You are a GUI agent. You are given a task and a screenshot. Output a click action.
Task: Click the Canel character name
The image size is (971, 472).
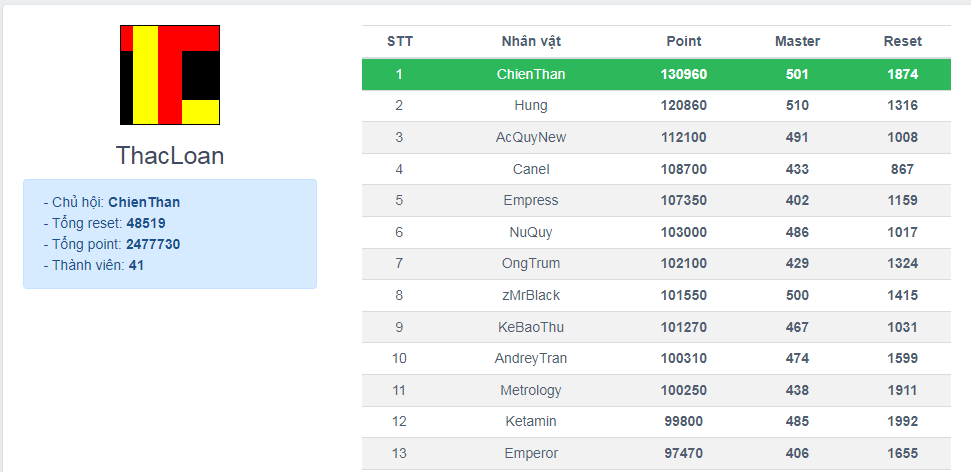click(531, 169)
